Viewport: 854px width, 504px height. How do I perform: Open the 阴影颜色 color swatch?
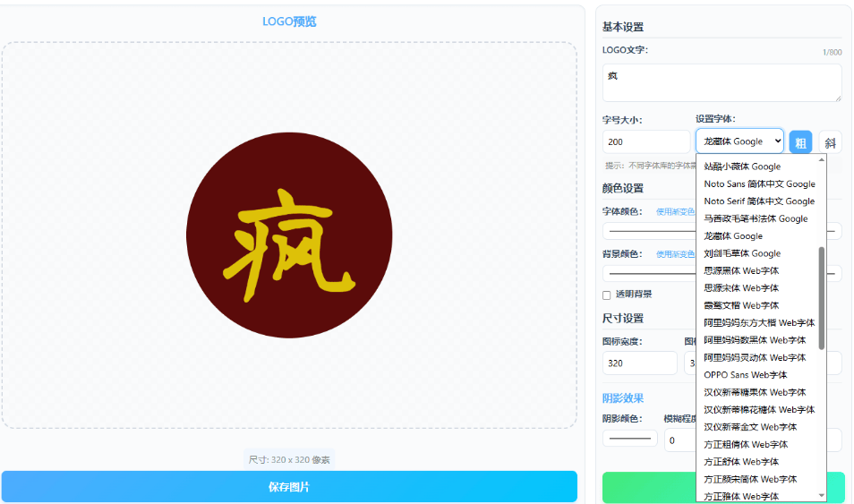pyautogui.click(x=629, y=439)
